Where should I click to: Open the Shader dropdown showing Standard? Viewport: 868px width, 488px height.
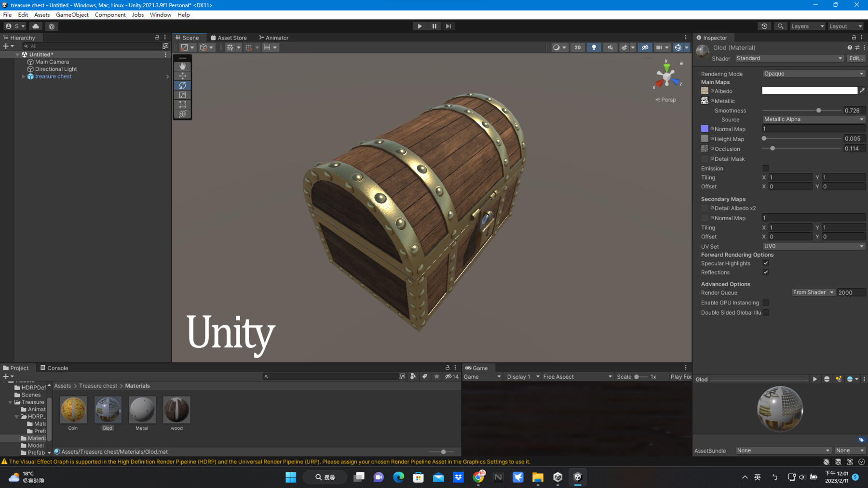[x=789, y=58]
